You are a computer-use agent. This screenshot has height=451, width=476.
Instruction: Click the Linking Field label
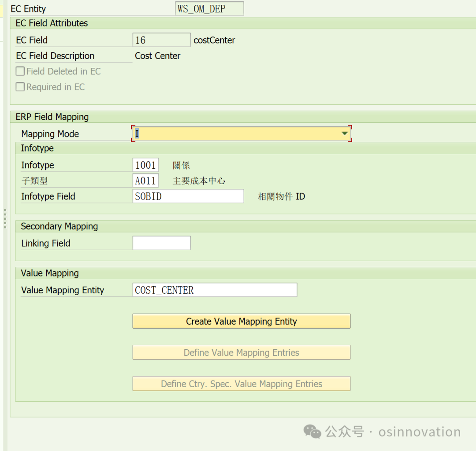45,243
